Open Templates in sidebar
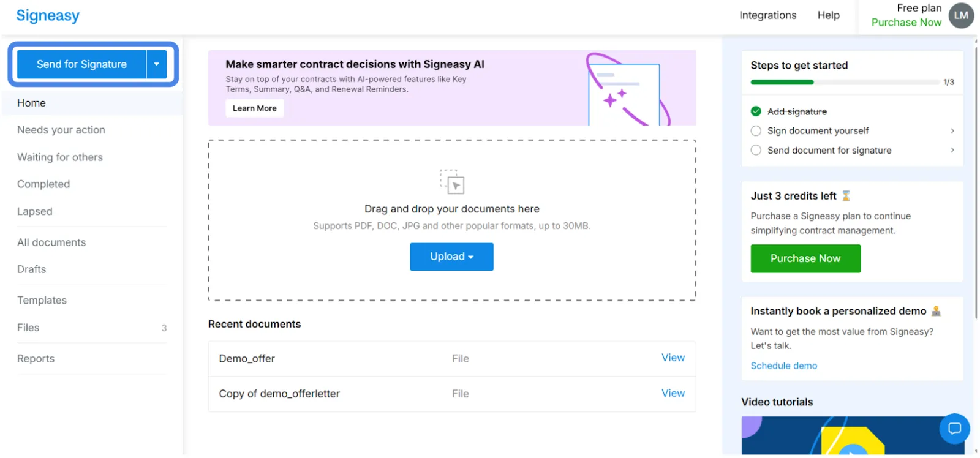The width and height of the screenshot is (980, 458). [x=42, y=301]
